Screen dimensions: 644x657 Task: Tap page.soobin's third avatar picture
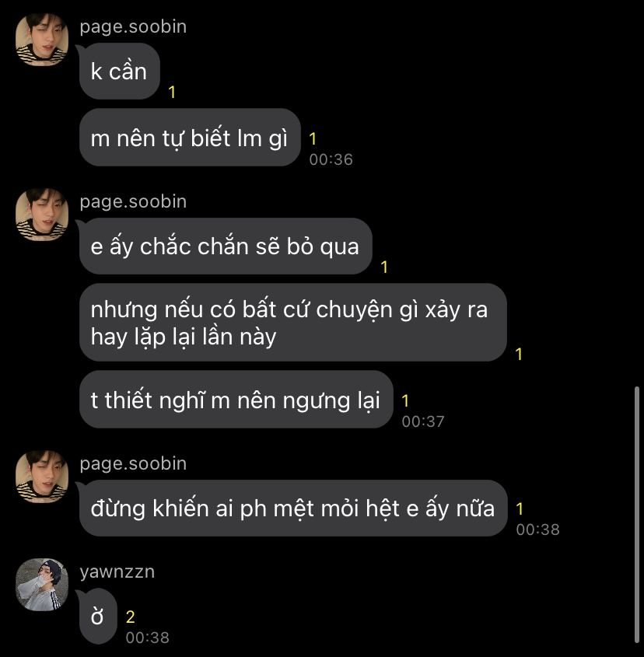(42, 477)
